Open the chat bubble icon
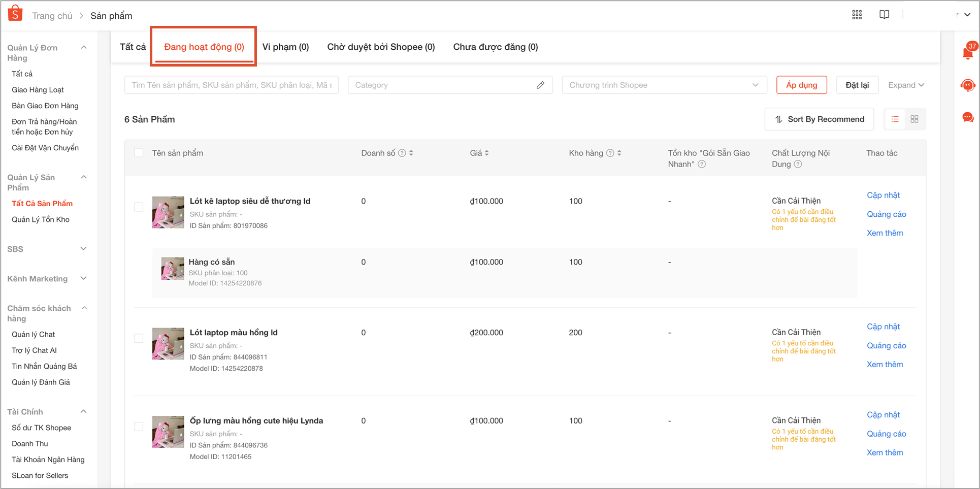980x489 pixels. [968, 118]
